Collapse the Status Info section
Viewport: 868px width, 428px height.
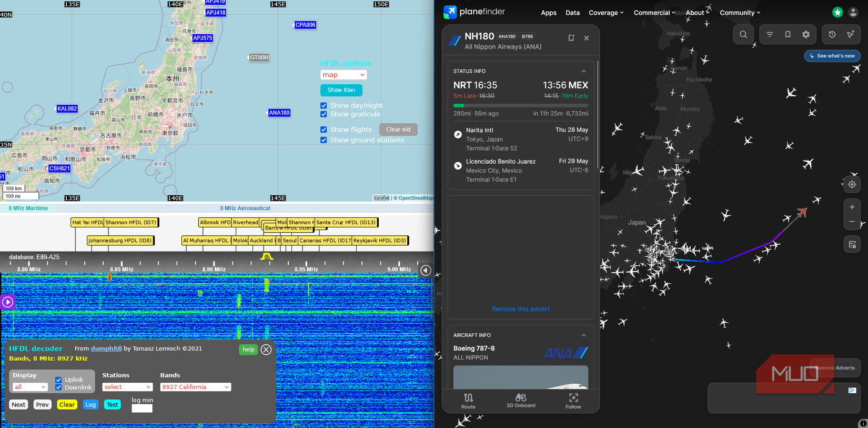583,71
